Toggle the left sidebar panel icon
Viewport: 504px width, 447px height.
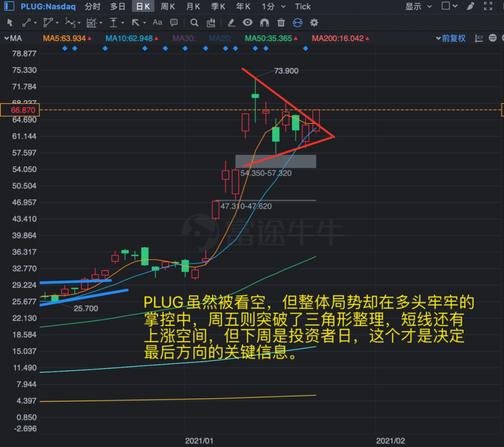point(9,6)
